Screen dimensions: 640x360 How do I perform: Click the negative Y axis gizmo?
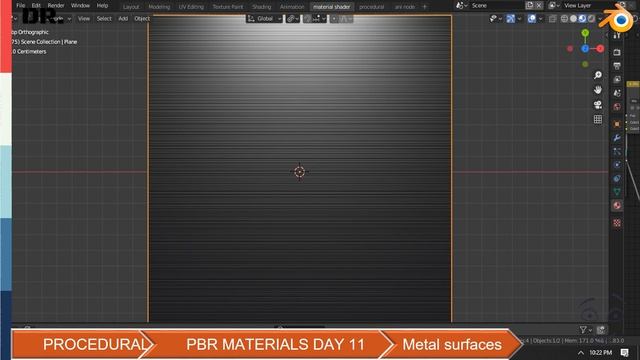point(585,64)
